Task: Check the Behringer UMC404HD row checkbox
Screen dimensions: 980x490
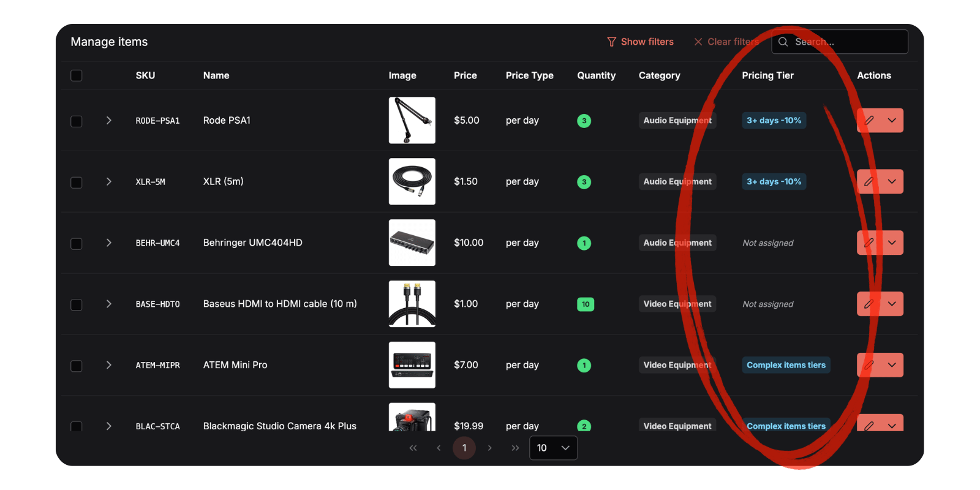Action: 77,244
